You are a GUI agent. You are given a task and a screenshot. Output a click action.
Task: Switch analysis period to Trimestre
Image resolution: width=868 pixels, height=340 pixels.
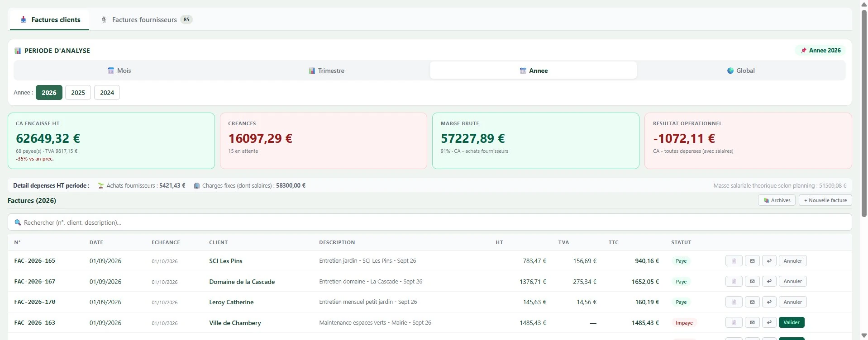point(326,71)
